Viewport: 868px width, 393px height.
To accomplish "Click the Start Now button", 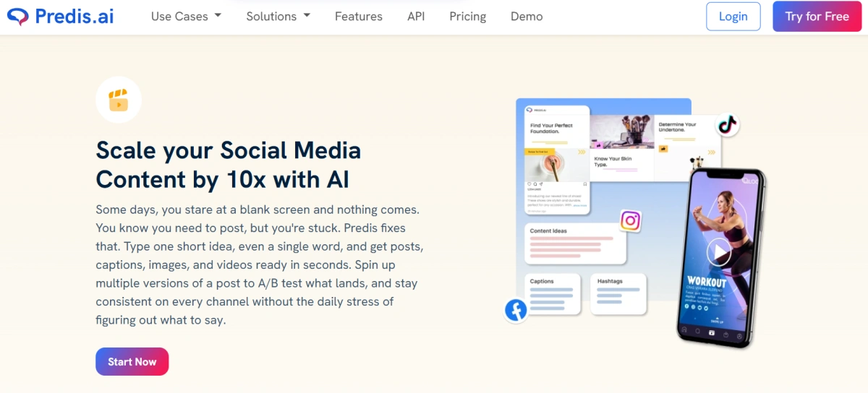I will click(x=132, y=361).
